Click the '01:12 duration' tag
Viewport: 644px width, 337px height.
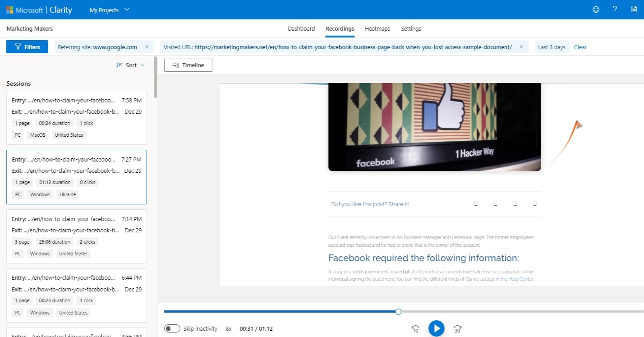(55, 182)
